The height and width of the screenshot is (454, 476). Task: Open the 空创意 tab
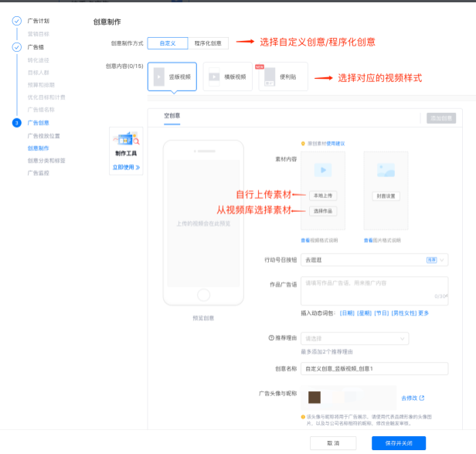(x=172, y=116)
